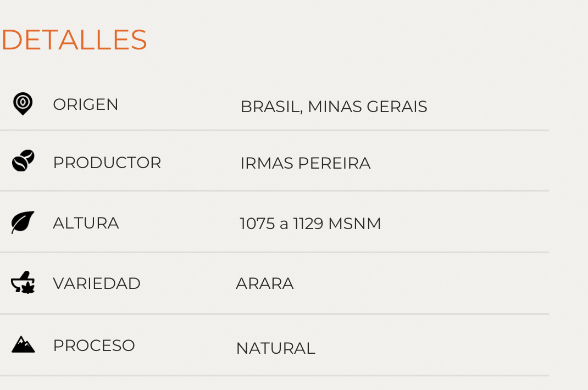Click the IRMAS PEREIRA producer name

305,163
